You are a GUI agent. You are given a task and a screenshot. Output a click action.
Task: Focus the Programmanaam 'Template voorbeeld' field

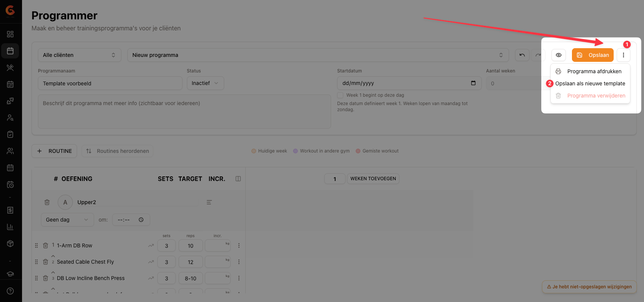click(x=110, y=83)
